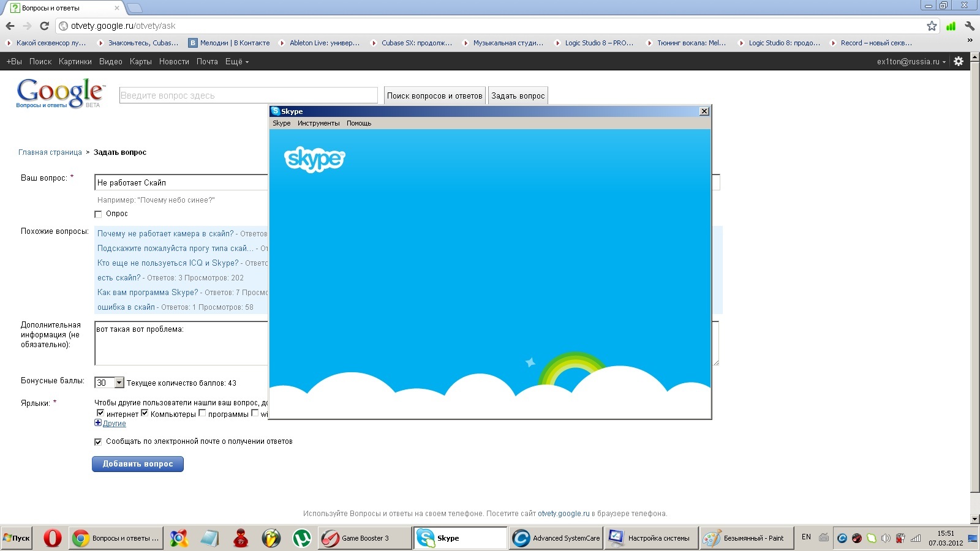Click the red power plug tray icon
This screenshot has height=551, width=980.
900,538
